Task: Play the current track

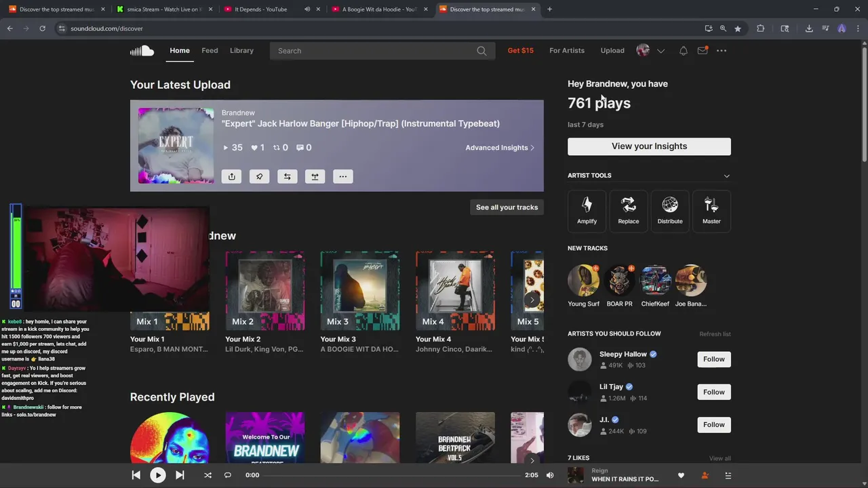Action: (157, 475)
